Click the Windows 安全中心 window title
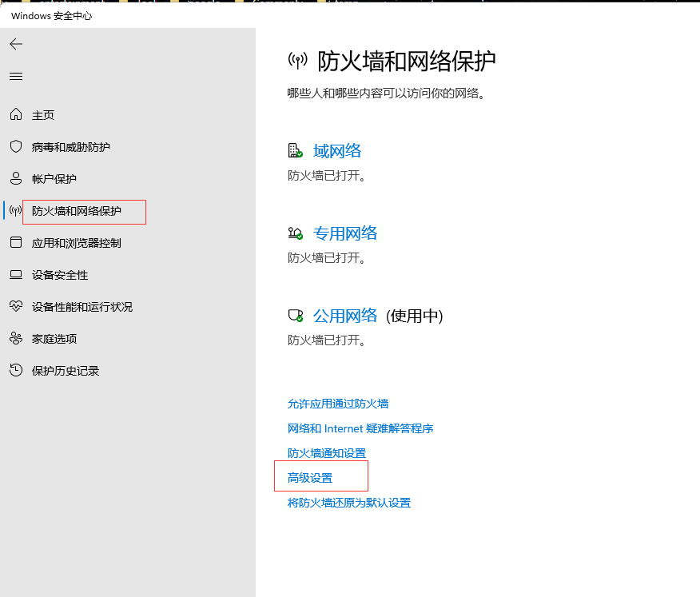700x597 pixels. [x=51, y=16]
